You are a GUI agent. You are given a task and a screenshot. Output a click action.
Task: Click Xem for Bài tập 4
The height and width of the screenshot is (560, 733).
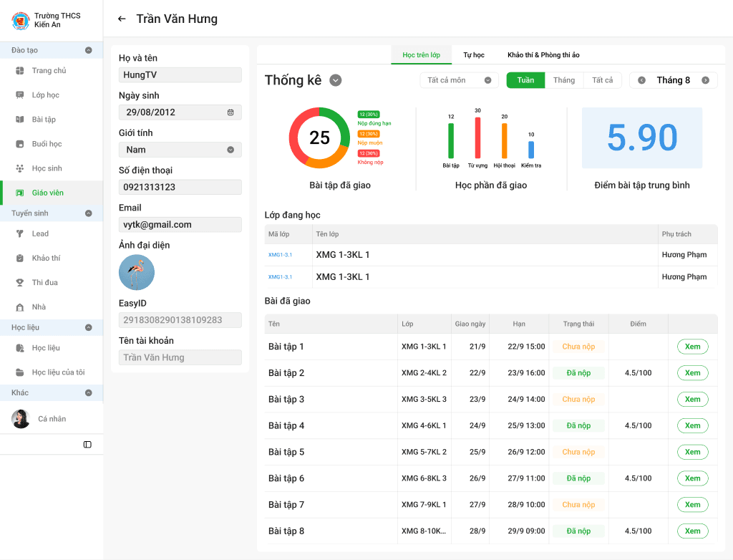(692, 426)
